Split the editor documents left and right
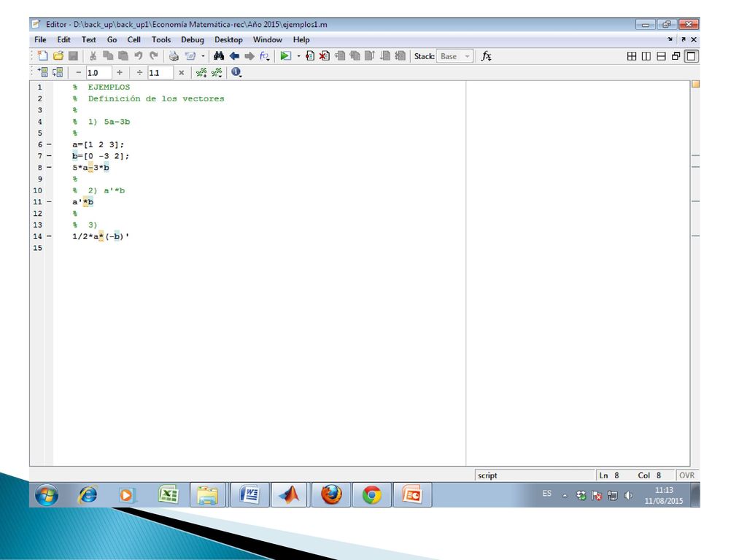 pyautogui.click(x=646, y=55)
